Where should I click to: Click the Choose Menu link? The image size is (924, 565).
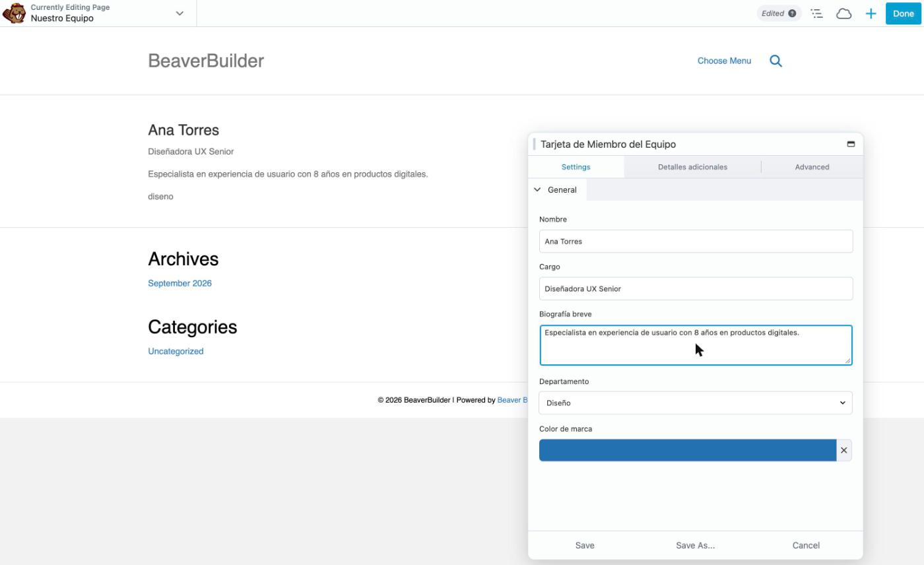(x=724, y=61)
